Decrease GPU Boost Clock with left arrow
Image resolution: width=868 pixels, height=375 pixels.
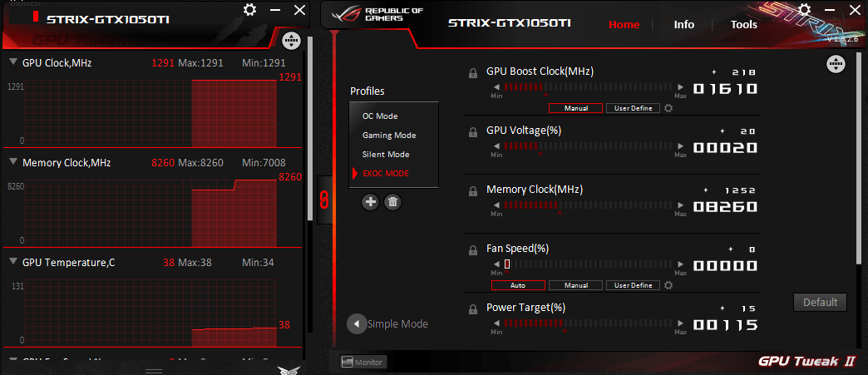(496, 87)
